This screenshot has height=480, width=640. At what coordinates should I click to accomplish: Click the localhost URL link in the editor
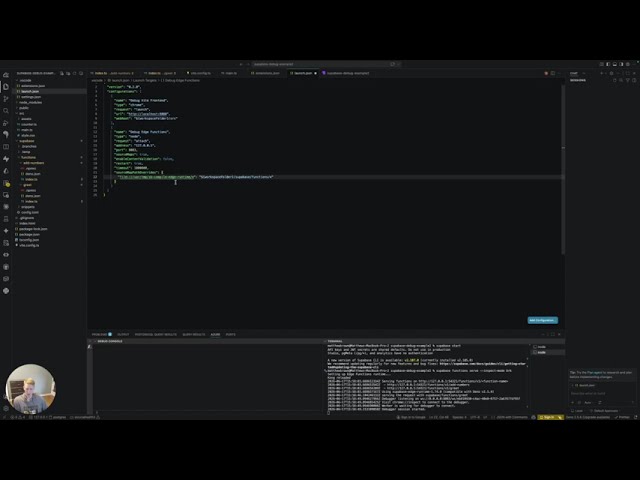[148, 114]
